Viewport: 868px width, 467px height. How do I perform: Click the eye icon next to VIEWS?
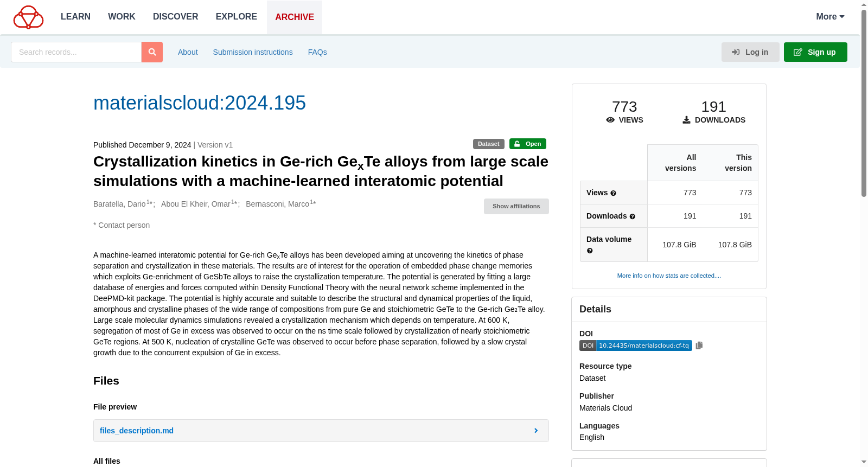pos(610,120)
